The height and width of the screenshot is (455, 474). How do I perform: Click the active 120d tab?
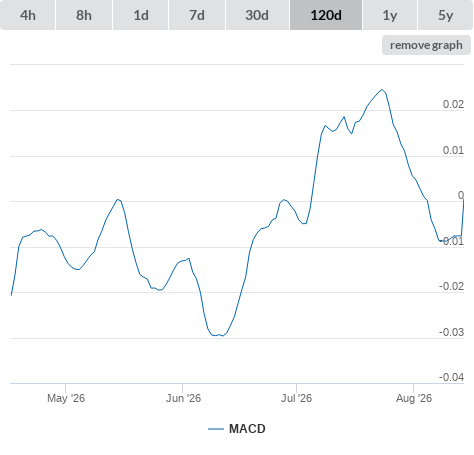326,15
